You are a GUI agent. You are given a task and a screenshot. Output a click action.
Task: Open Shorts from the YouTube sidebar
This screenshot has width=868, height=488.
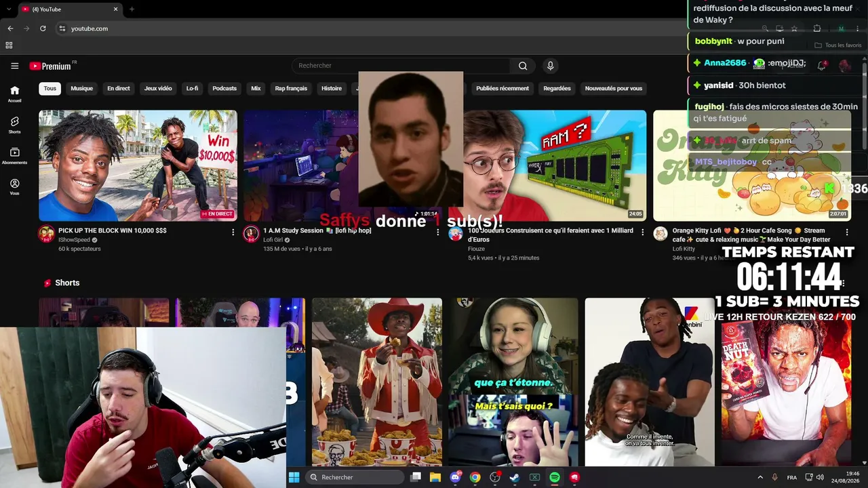(x=14, y=125)
